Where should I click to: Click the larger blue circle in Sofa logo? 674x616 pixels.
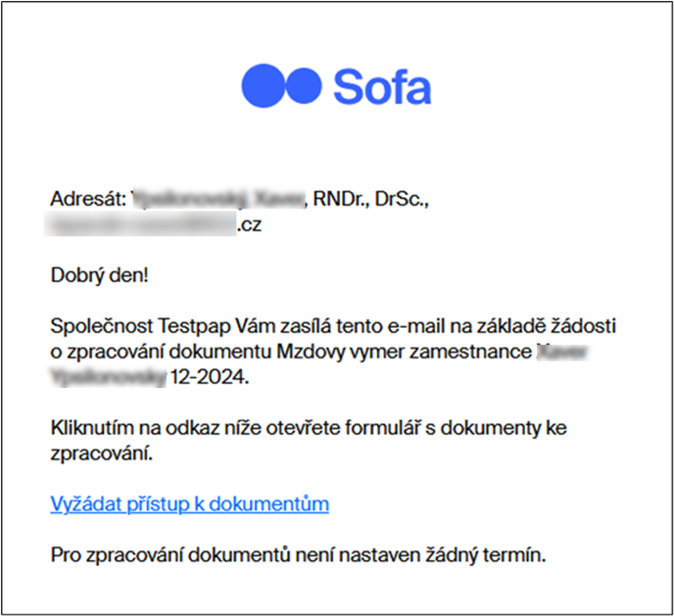(x=263, y=85)
